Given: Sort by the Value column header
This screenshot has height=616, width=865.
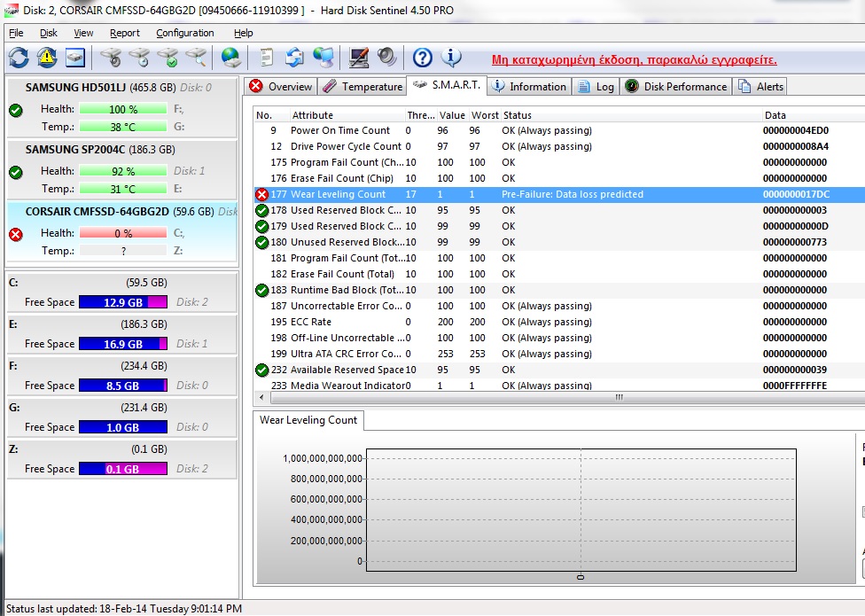Looking at the screenshot, I should coord(452,115).
